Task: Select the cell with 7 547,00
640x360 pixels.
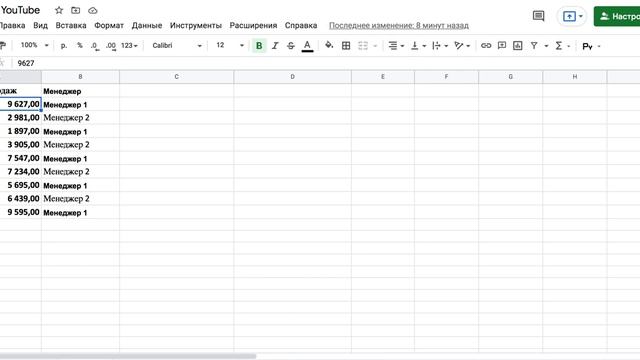Action: pyautogui.click(x=20, y=158)
